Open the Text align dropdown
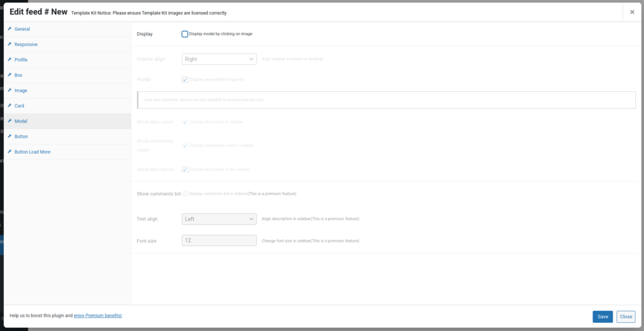This screenshot has width=644, height=331. point(219,219)
